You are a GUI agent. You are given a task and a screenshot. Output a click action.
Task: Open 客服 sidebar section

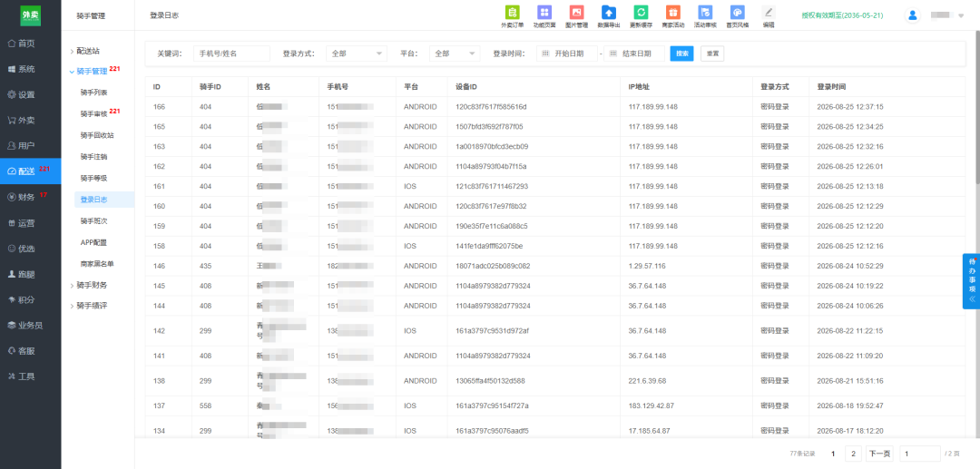(31, 350)
